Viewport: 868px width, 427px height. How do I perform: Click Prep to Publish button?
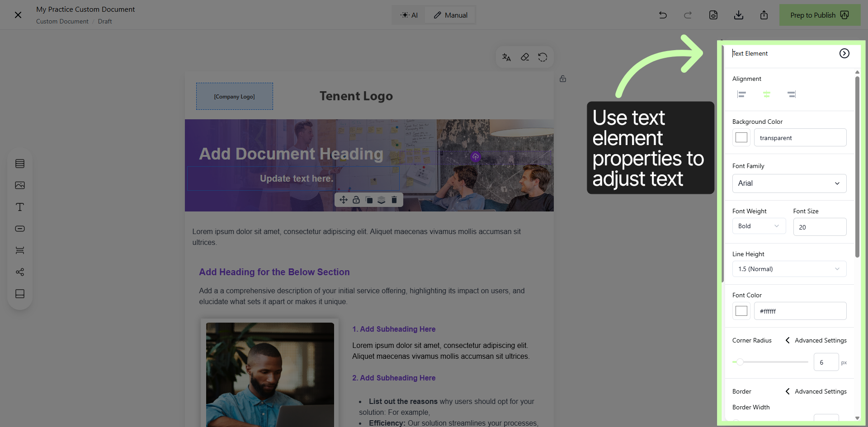click(x=820, y=15)
